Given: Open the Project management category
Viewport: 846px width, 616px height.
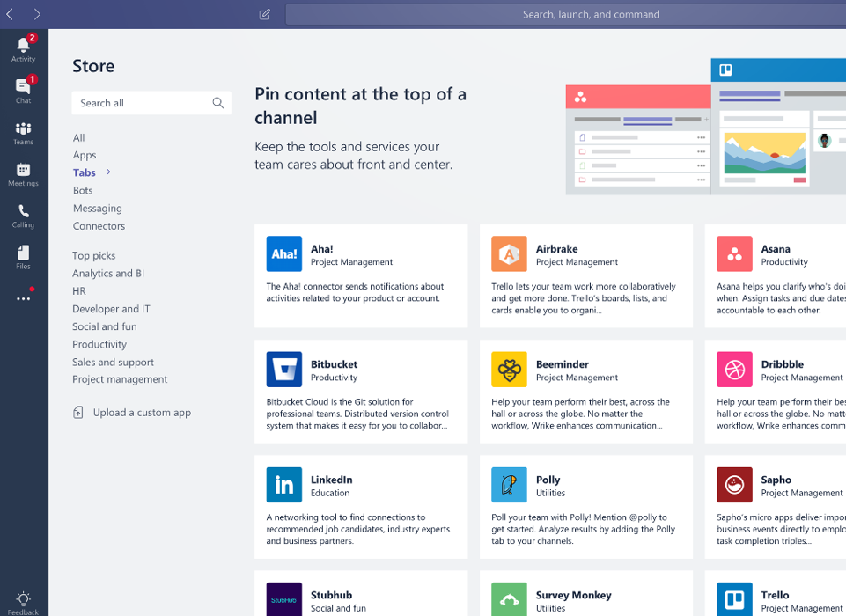Looking at the screenshot, I should pyautogui.click(x=120, y=379).
